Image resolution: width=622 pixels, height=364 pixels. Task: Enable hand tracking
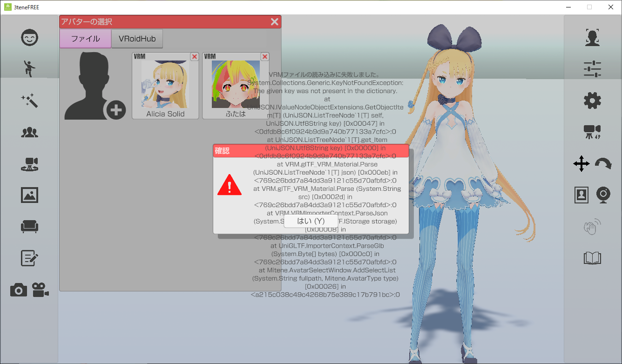click(x=591, y=227)
